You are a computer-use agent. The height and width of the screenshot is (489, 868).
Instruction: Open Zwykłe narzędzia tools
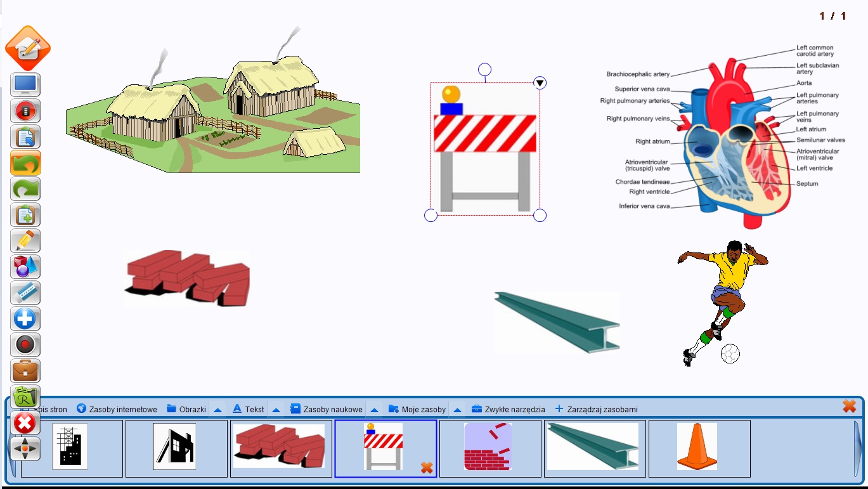[508, 409]
